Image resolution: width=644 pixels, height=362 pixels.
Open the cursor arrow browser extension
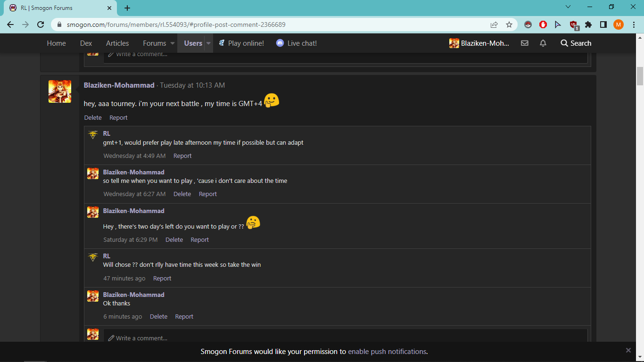[558, 25]
